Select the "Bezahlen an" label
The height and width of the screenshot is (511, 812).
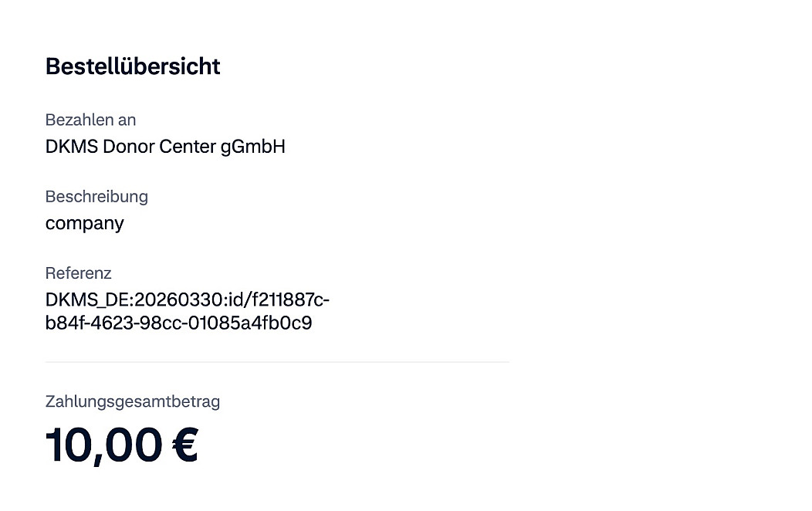(90, 120)
